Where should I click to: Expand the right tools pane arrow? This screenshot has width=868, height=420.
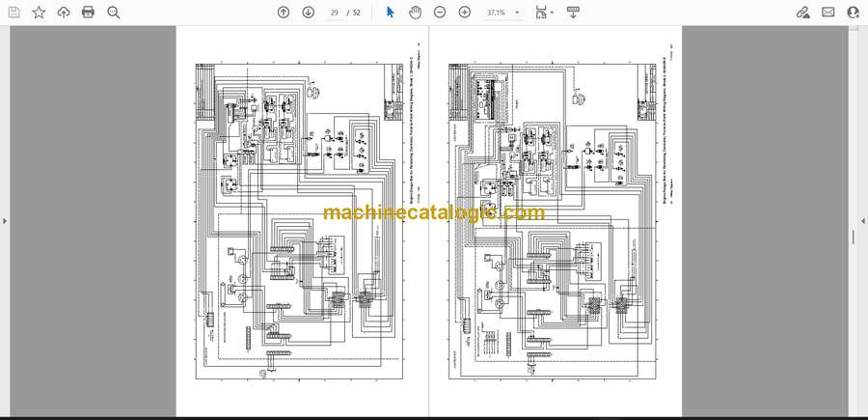coord(863,221)
